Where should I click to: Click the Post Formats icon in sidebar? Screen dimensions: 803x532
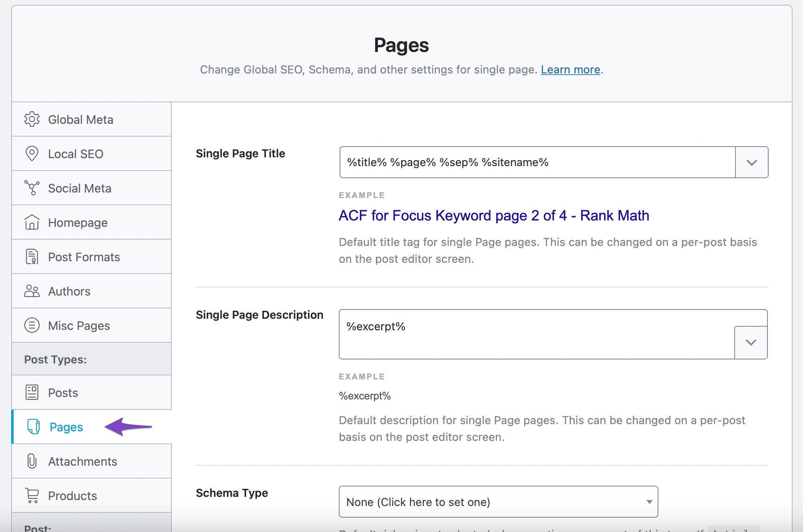click(33, 256)
